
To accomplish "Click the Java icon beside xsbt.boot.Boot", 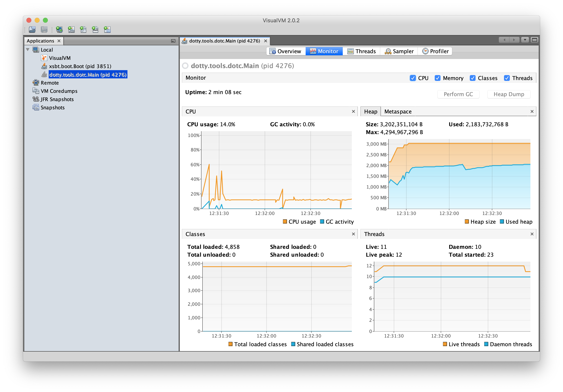I will (x=44, y=66).
